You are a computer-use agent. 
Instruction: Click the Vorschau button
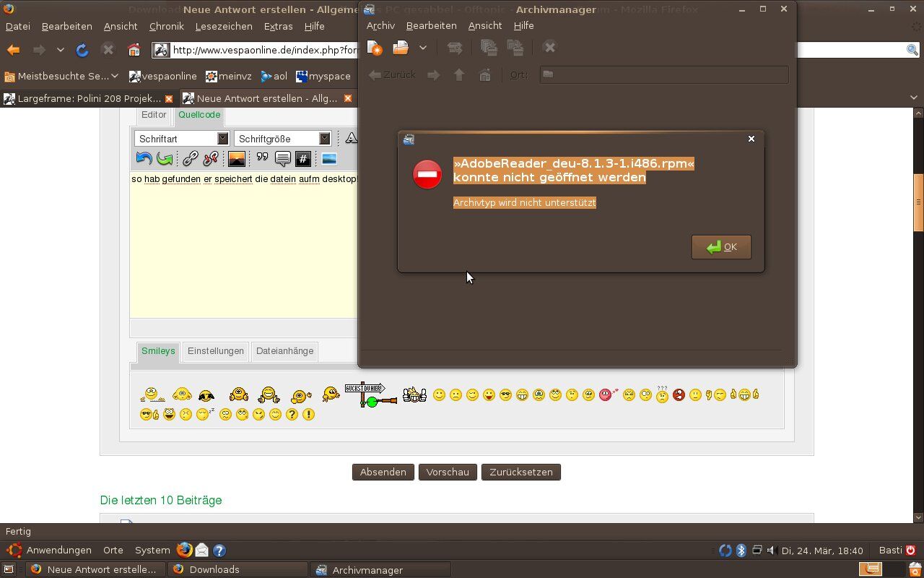(x=448, y=472)
